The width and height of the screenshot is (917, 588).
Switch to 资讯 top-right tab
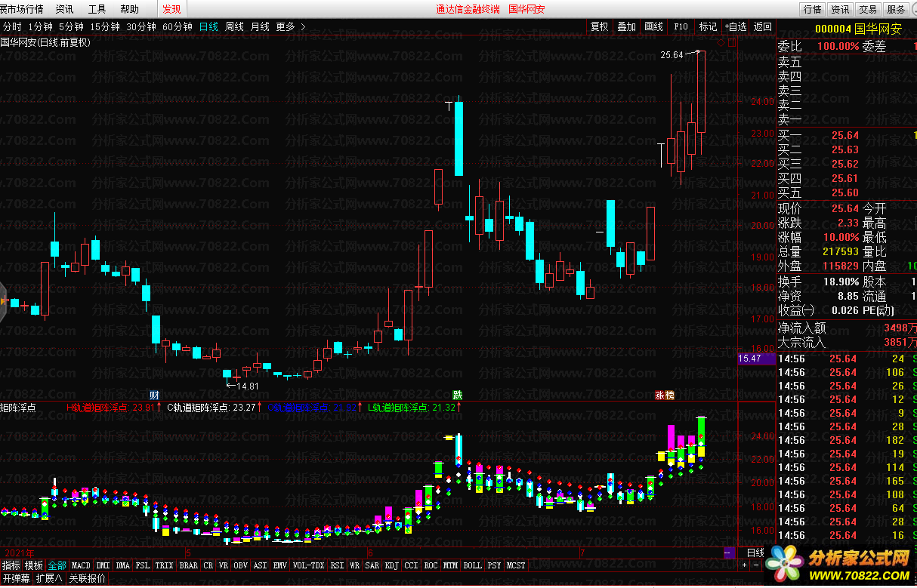tap(840, 9)
